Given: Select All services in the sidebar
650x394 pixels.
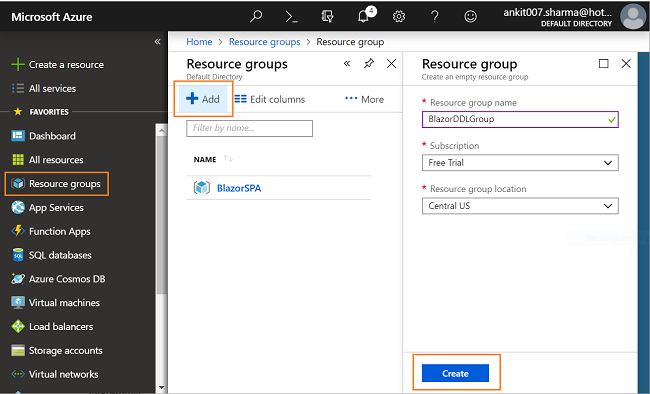Looking at the screenshot, I should click(53, 88).
